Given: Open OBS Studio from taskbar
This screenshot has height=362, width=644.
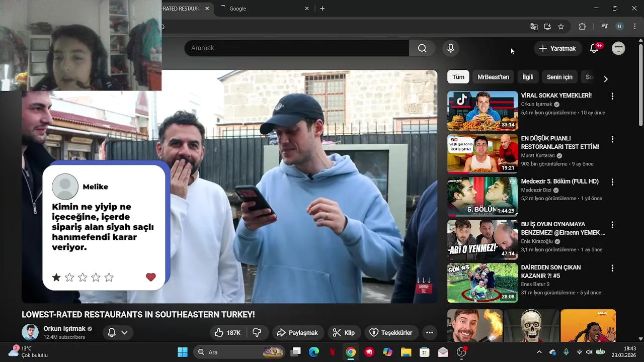Looking at the screenshot, I should coord(461,352).
